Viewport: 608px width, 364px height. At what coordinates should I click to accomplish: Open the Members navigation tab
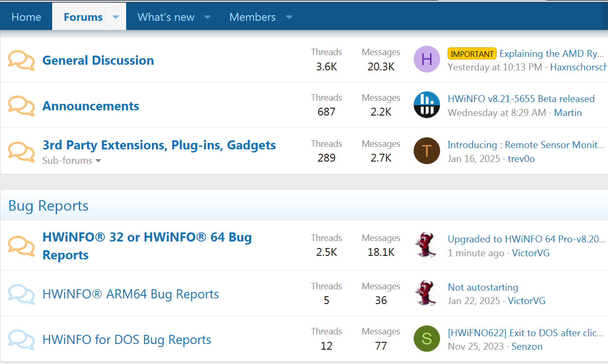(252, 17)
